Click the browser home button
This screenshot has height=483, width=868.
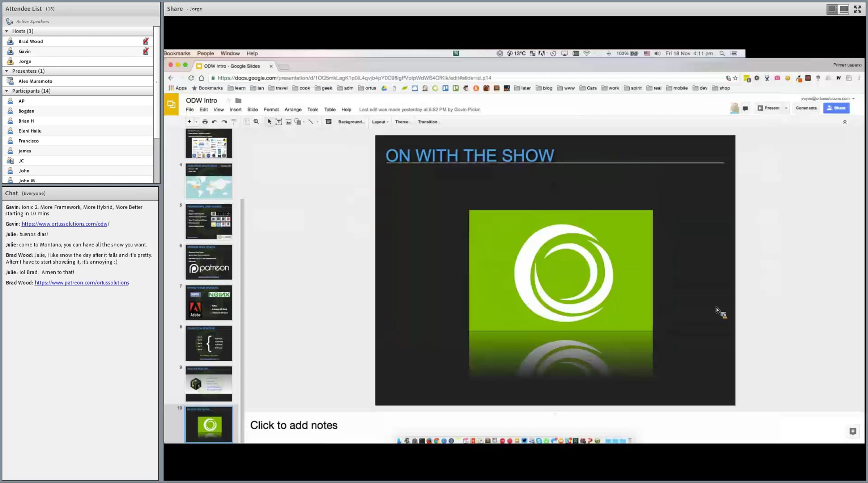[x=201, y=78]
